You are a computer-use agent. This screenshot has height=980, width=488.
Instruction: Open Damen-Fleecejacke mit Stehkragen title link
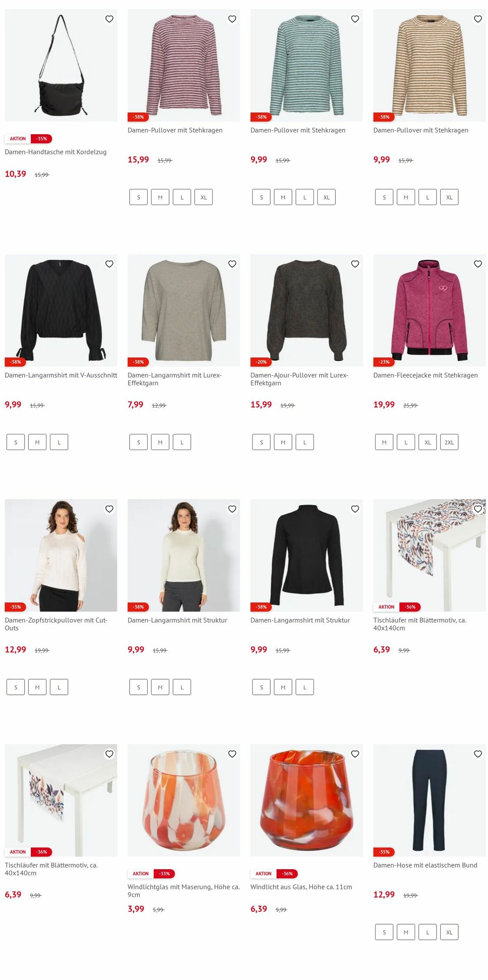[426, 375]
